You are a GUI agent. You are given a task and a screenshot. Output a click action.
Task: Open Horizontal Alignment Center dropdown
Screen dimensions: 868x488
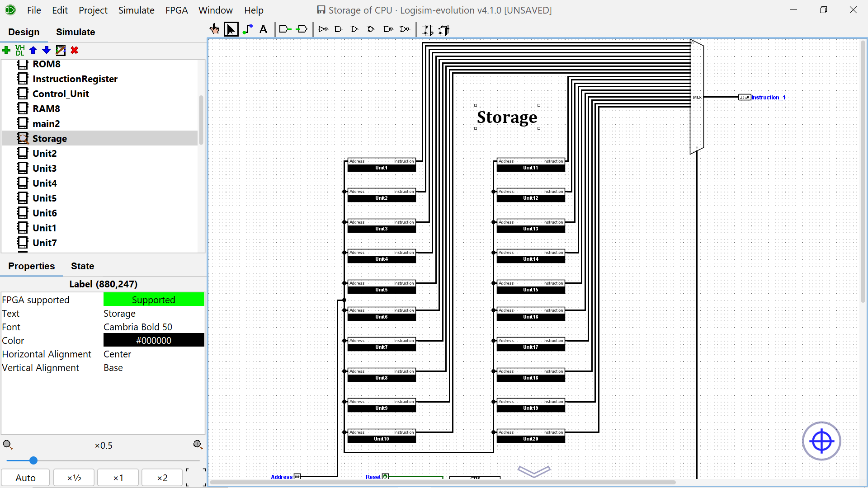pos(154,354)
